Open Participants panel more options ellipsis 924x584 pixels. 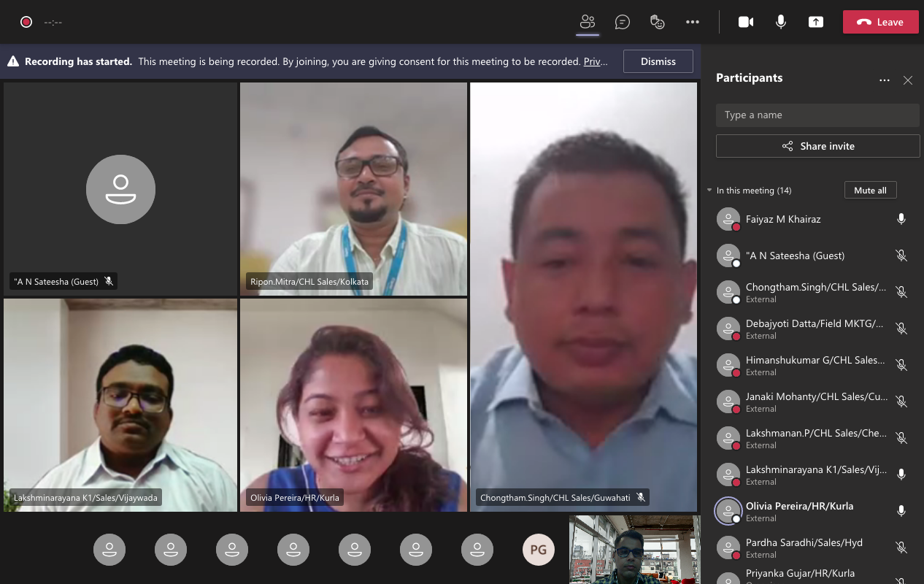(x=885, y=80)
